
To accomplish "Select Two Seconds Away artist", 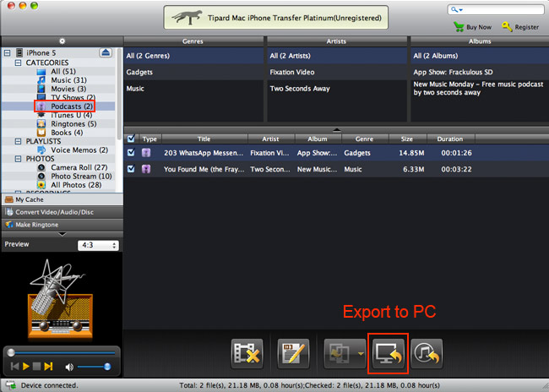I will pos(337,89).
